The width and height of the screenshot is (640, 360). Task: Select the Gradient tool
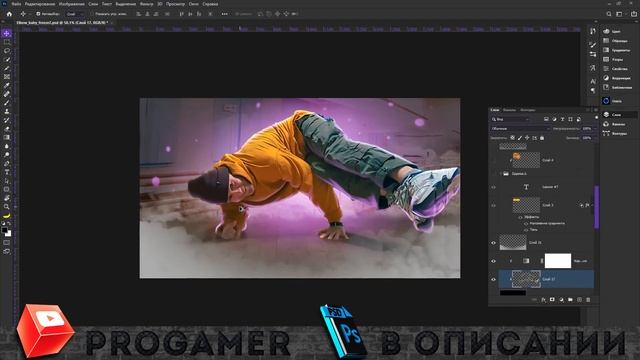(x=7, y=138)
